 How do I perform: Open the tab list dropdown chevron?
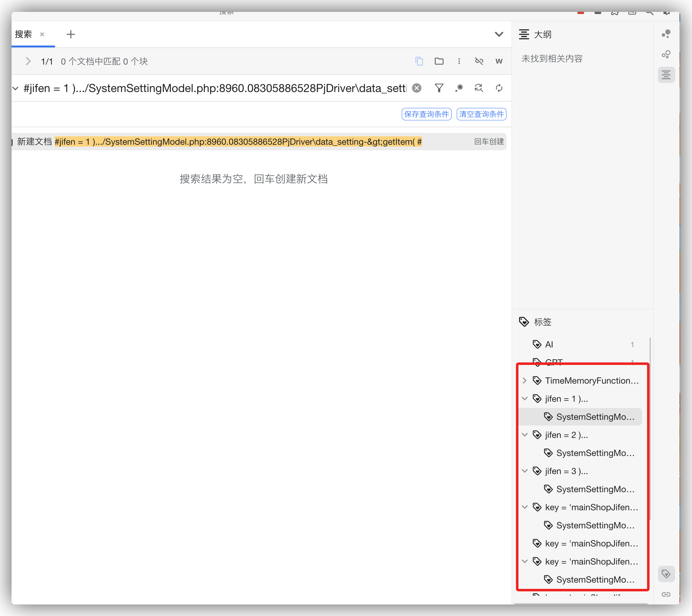pos(499,34)
